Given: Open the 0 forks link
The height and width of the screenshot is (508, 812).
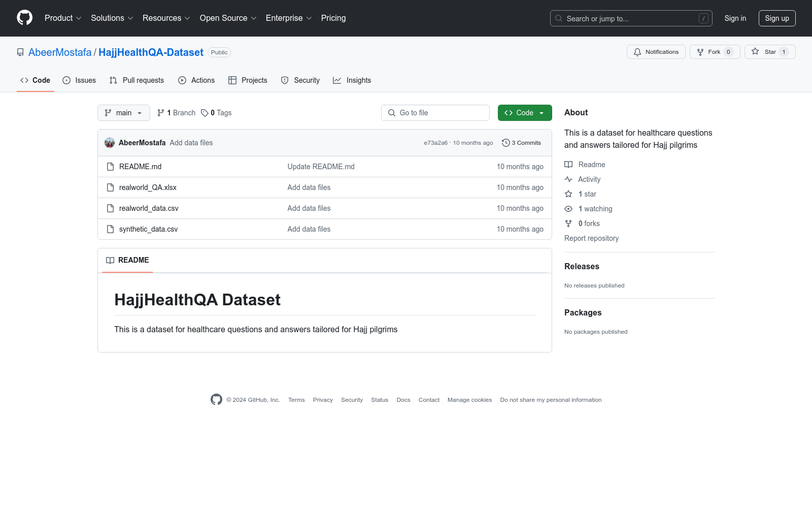Looking at the screenshot, I should (x=582, y=224).
